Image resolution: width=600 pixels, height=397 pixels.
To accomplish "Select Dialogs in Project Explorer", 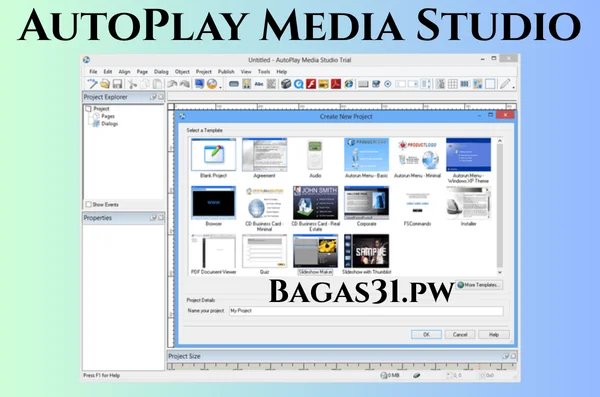I will [110, 124].
